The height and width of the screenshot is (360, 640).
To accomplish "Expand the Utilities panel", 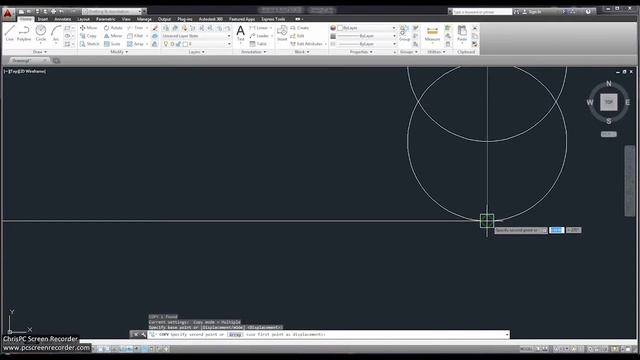I will point(436,52).
